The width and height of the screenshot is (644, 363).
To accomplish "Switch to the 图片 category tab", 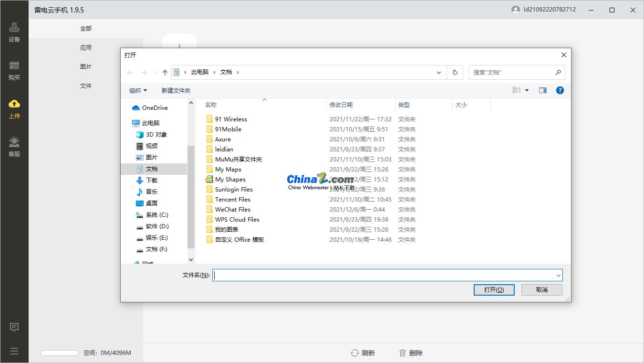I will coord(86,67).
